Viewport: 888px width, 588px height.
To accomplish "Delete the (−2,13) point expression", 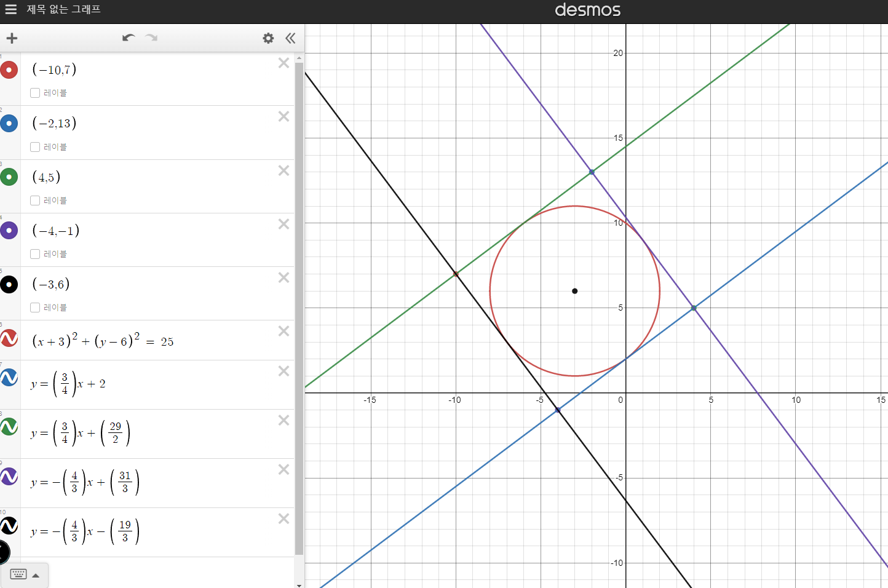I will (x=283, y=116).
